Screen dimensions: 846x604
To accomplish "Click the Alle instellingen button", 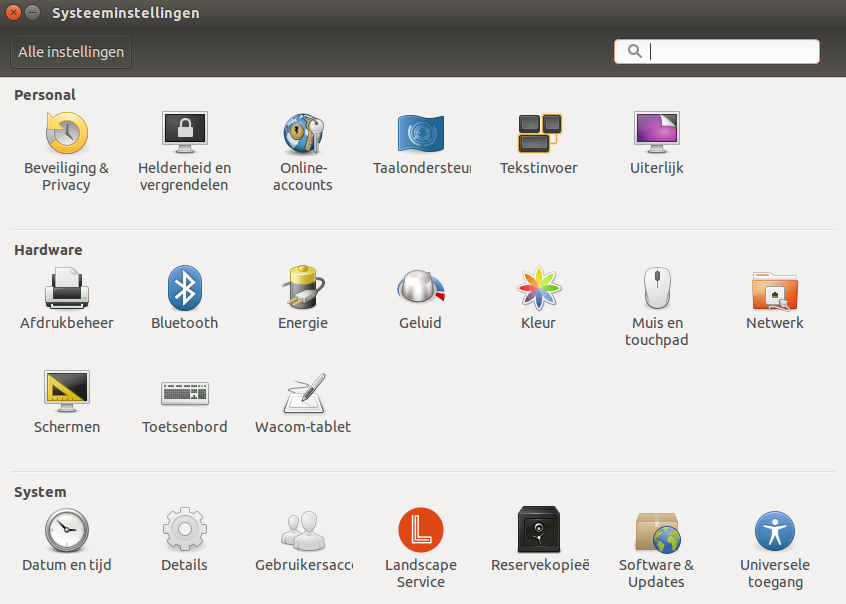I will pyautogui.click(x=70, y=51).
